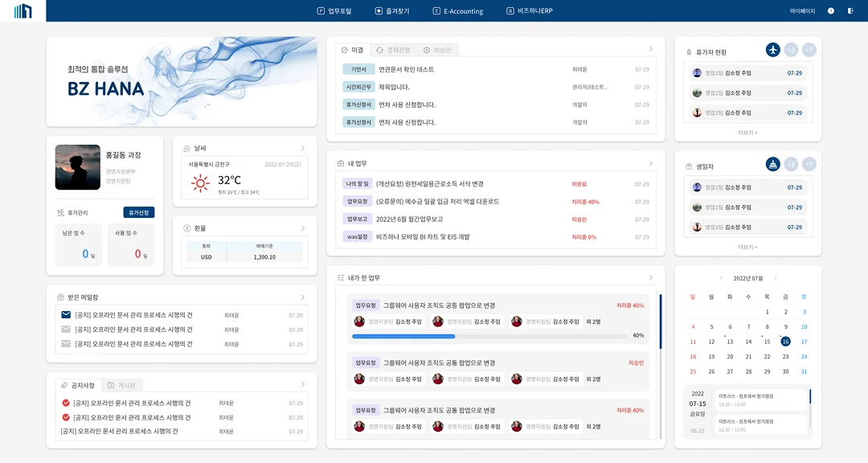This screenshot has height=463, width=868.
Task: Click the +7 badge in the 생일자 card
Action: click(809, 165)
